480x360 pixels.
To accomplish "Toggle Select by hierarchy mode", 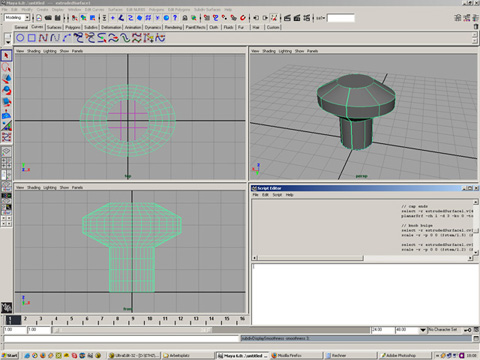I will tap(75, 18).
